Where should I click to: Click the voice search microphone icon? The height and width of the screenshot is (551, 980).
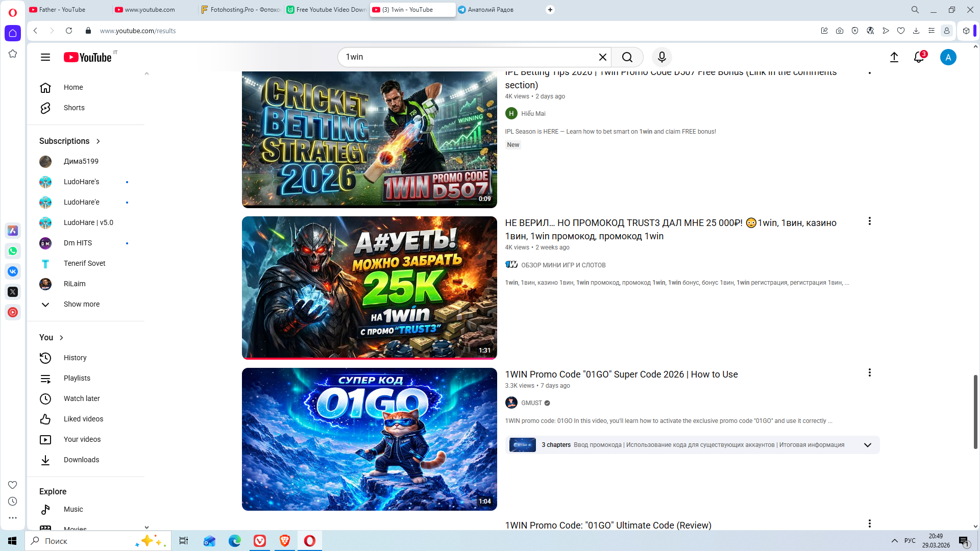point(661,57)
